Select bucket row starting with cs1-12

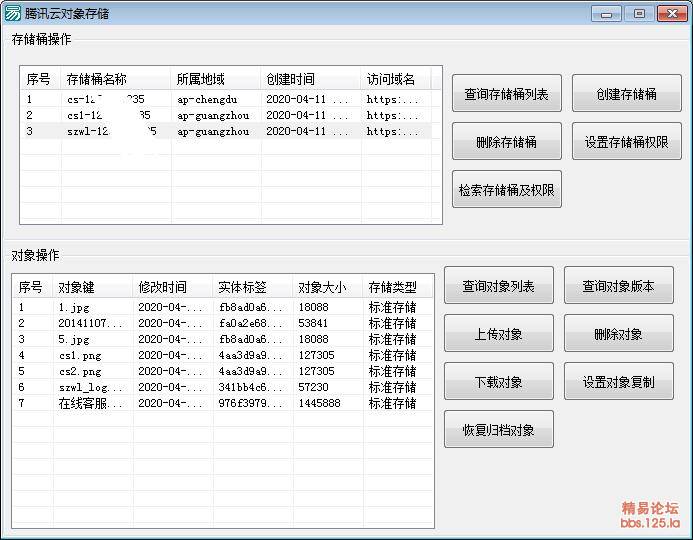226,115
